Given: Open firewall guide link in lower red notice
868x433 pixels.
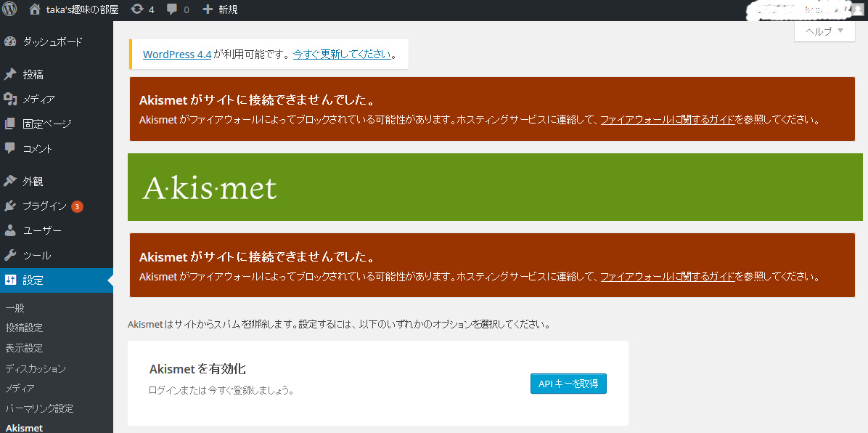Looking at the screenshot, I should coord(668,276).
